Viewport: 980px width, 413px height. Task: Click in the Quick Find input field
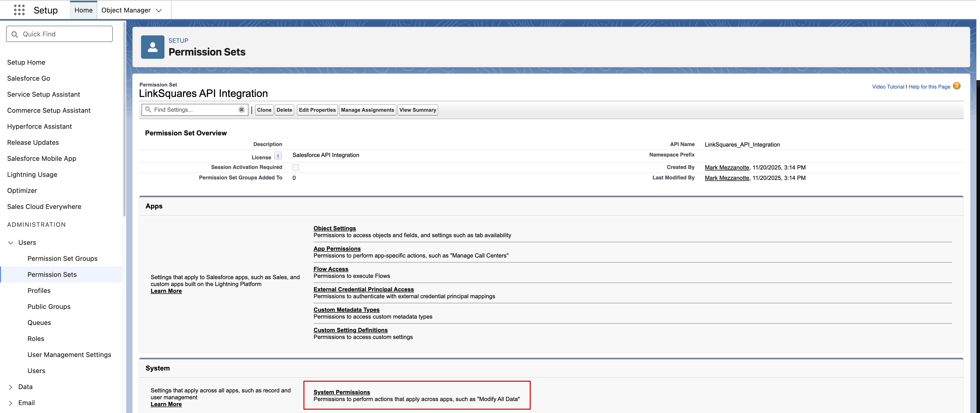coord(65,34)
